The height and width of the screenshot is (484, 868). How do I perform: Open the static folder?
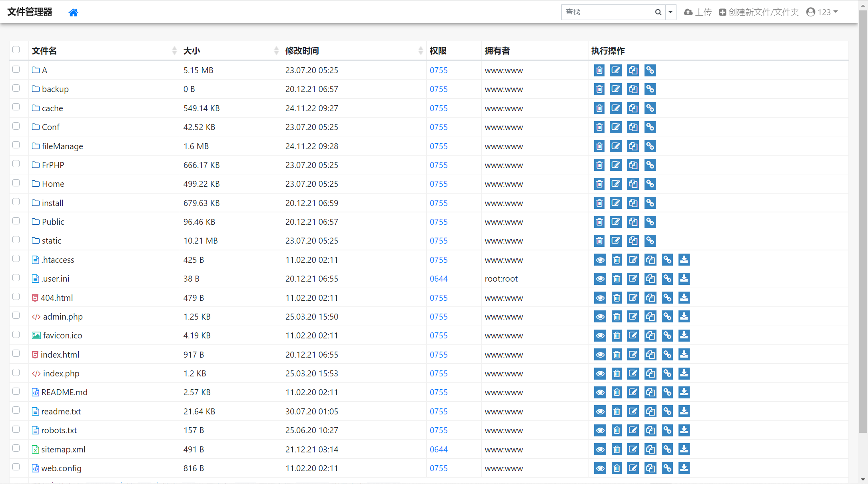[47, 241]
